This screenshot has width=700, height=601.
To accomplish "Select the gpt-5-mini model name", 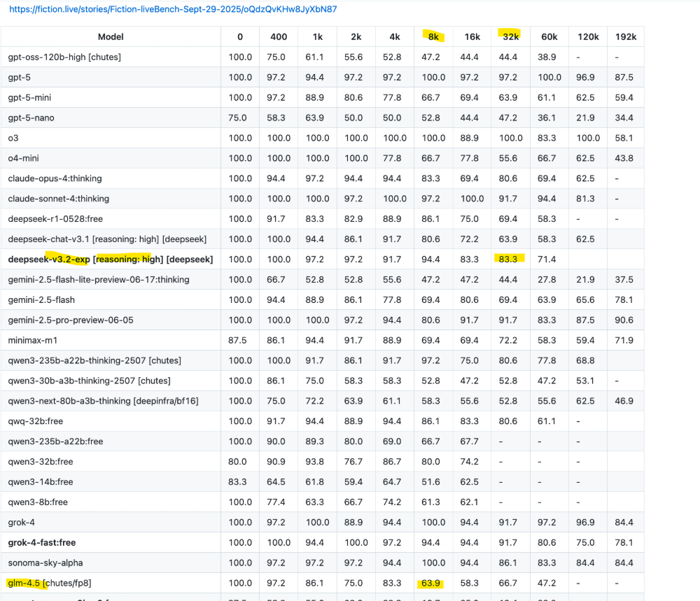I will coord(29,98).
